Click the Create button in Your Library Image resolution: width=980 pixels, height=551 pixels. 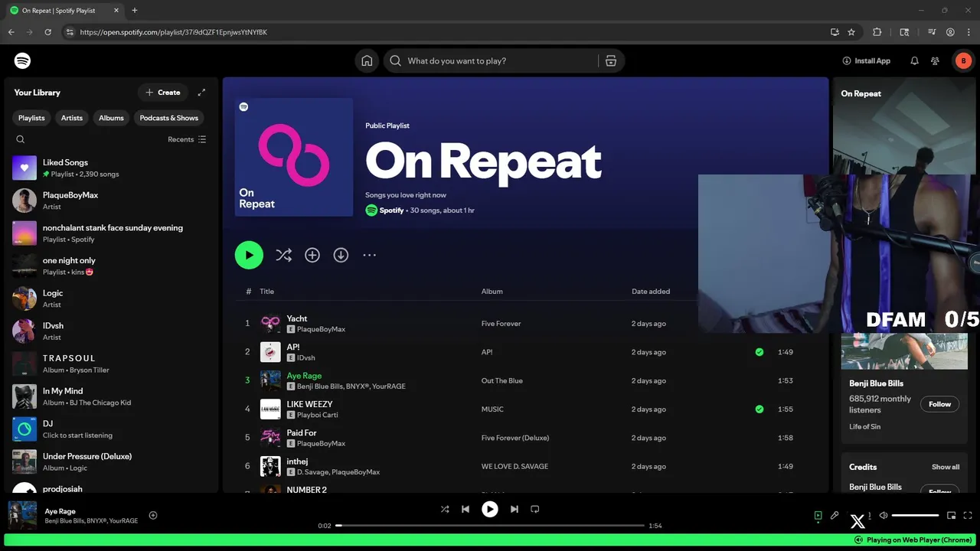point(163,93)
